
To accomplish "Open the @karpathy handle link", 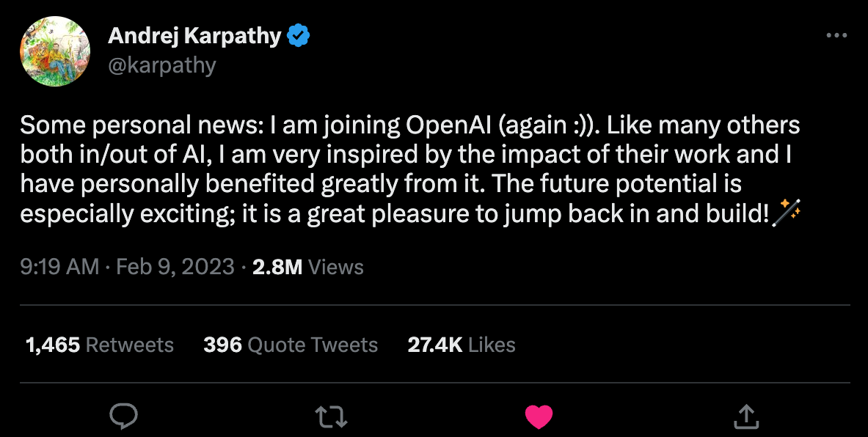I will coord(161,65).
